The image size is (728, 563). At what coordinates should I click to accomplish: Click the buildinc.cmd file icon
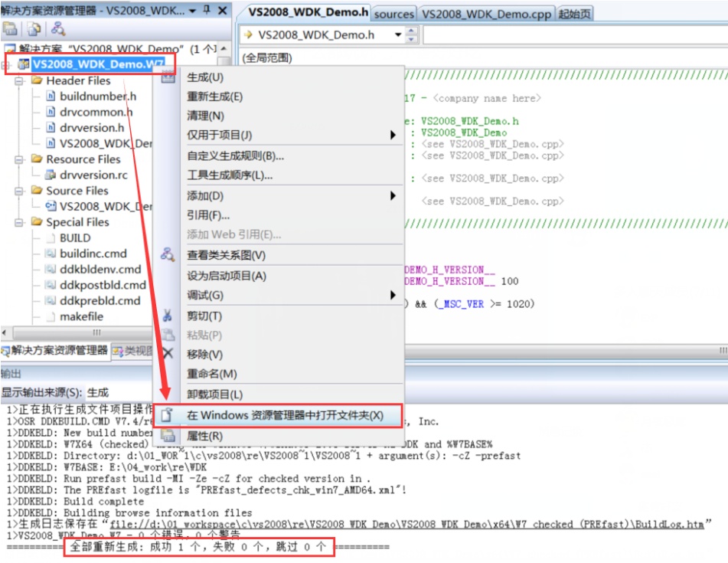(51, 254)
